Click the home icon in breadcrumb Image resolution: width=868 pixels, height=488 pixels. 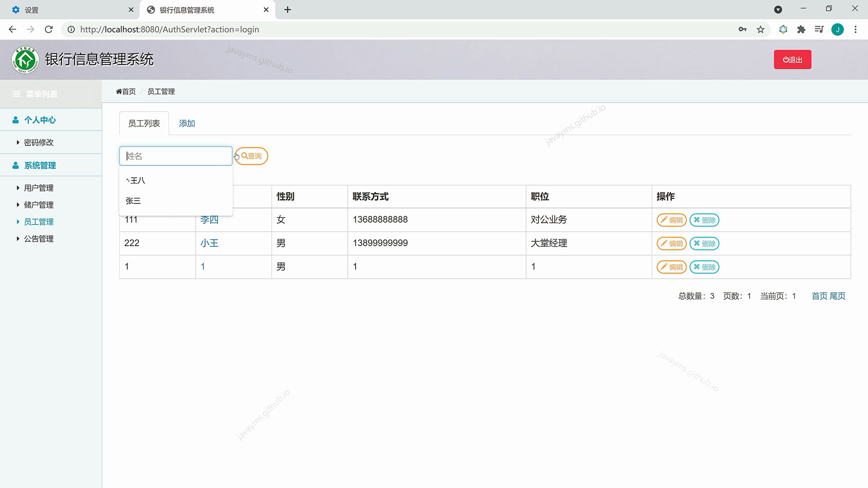click(x=119, y=92)
